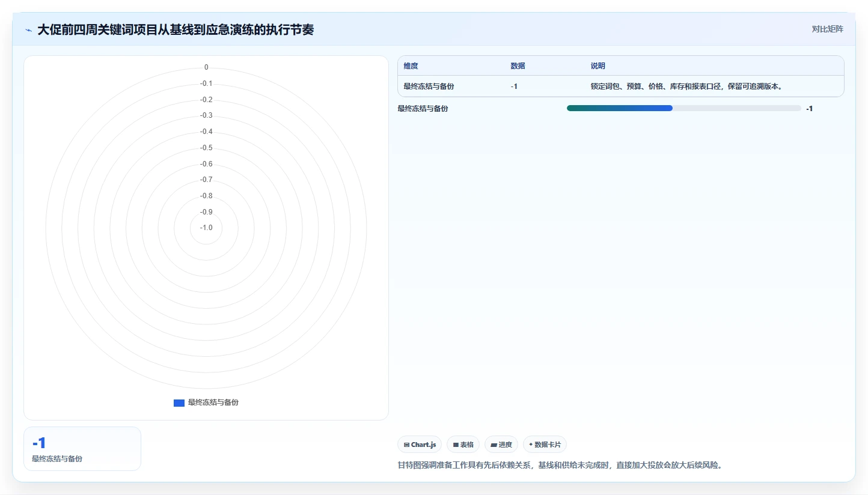Click the 最终冻结与备份 cell in the table
Viewport: 868px width, 495px height.
(429, 87)
